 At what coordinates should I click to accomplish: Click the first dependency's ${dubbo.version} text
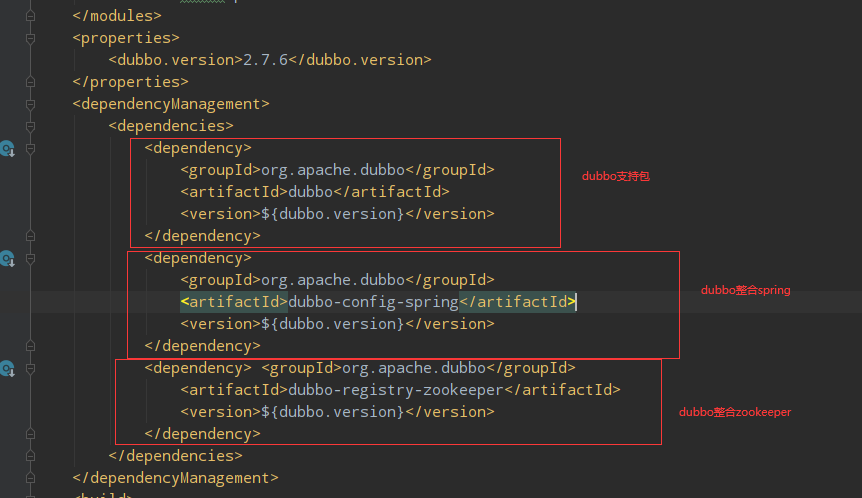point(333,214)
